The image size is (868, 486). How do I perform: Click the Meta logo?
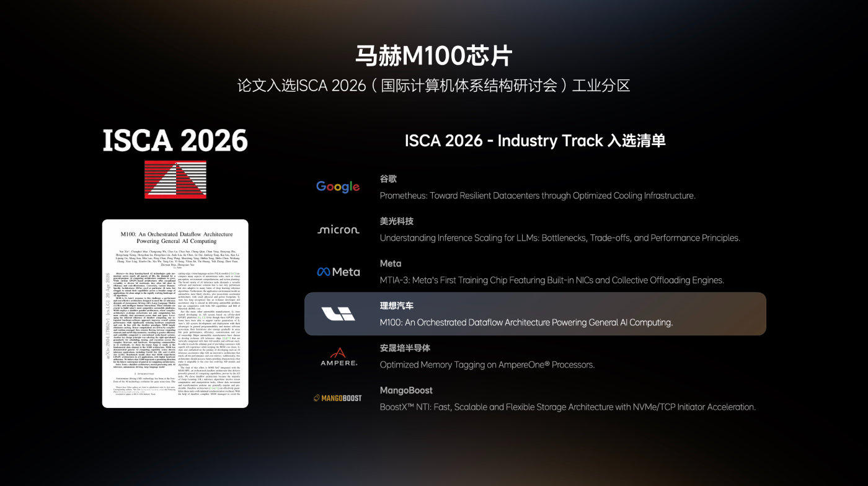(x=339, y=272)
